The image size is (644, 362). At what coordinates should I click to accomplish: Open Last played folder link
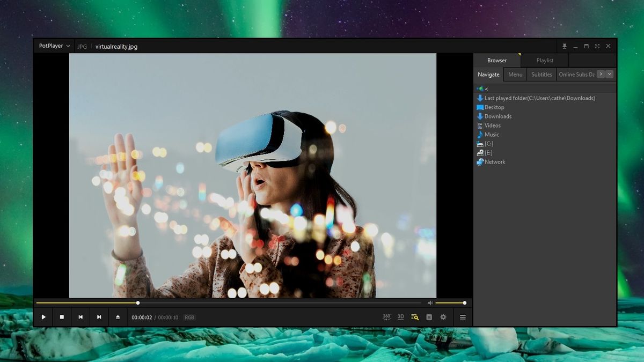pos(538,98)
